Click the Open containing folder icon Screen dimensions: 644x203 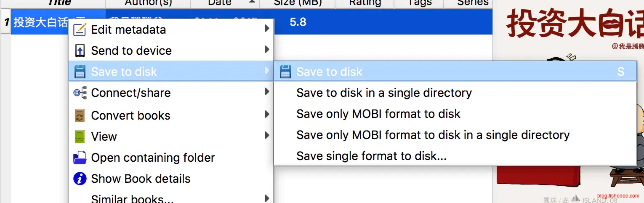pyautogui.click(x=80, y=158)
